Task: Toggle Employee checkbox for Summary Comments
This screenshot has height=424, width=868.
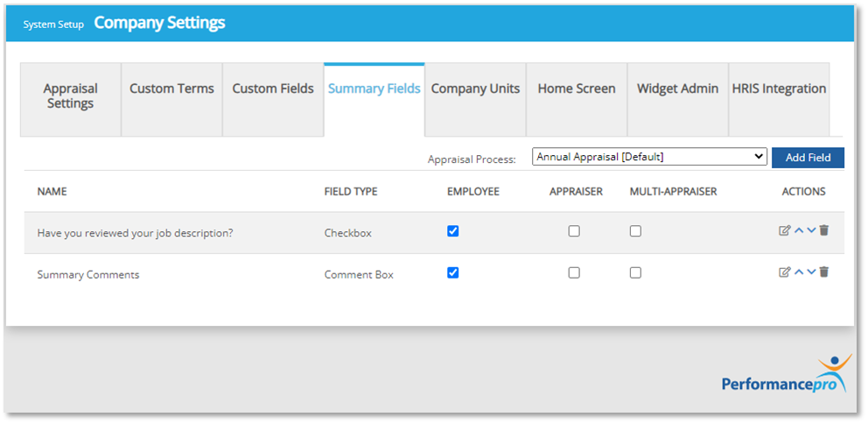Action: (452, 272)
